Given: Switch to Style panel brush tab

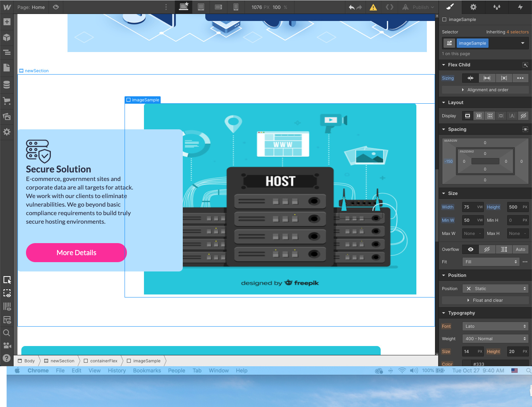Looking at the screenshot, I should (x=450, y=7).
